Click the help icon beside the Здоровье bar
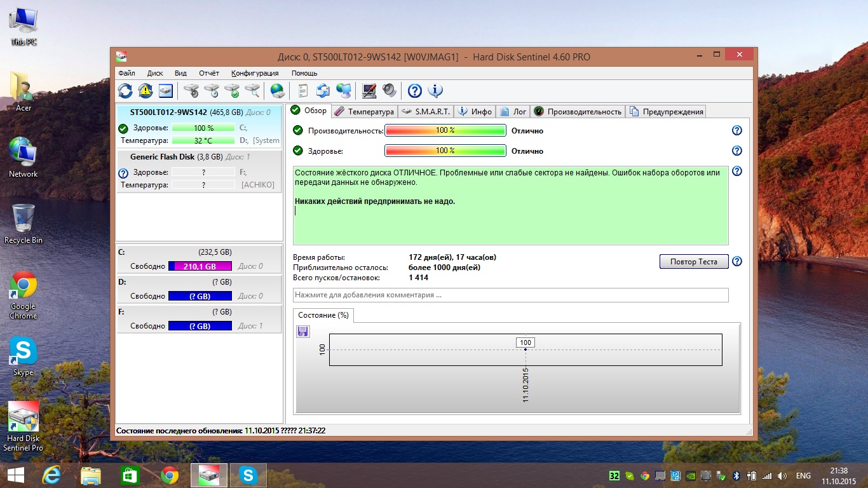Screen dimensions: 868x488 click(737, 151)
